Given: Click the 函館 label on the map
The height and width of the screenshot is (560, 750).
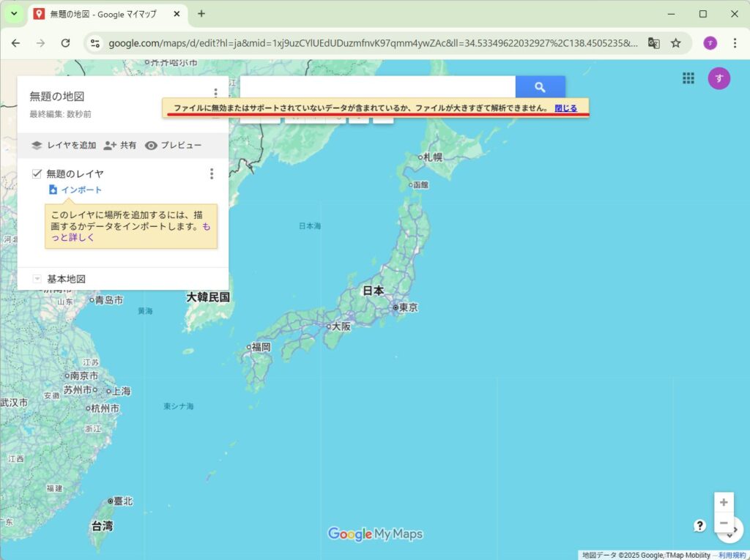Looking at the screenshot, I should tap(421, 184).
